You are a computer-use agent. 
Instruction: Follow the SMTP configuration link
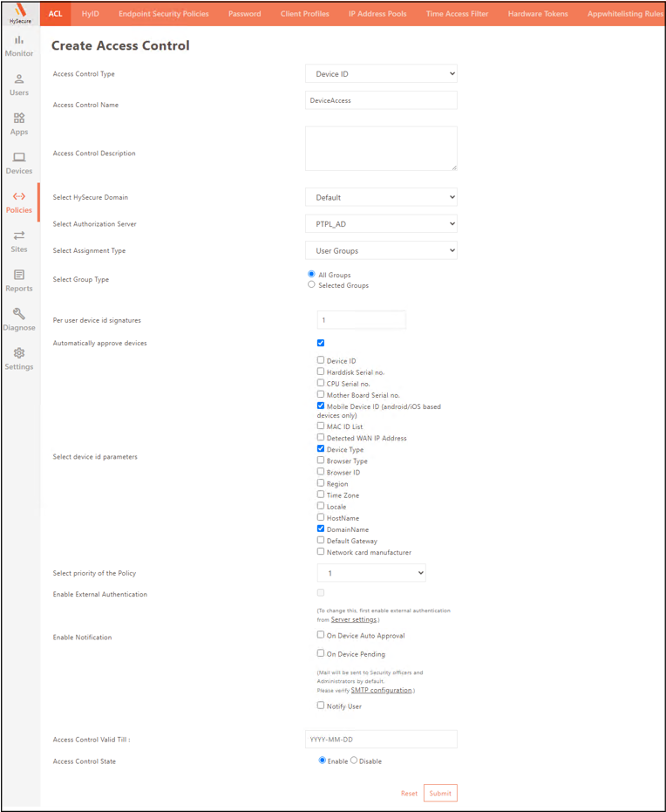point(382,690)
